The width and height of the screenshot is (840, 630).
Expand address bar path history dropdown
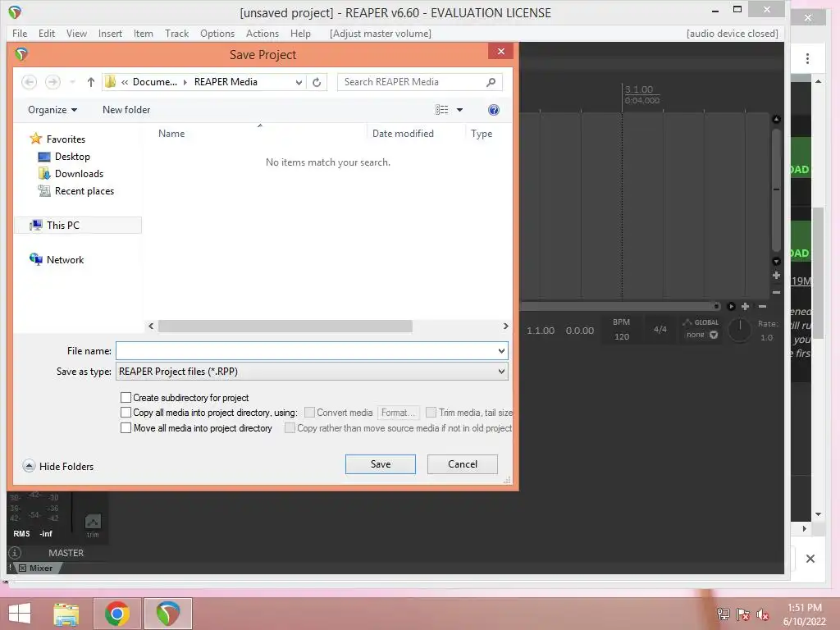pos(299,82)
